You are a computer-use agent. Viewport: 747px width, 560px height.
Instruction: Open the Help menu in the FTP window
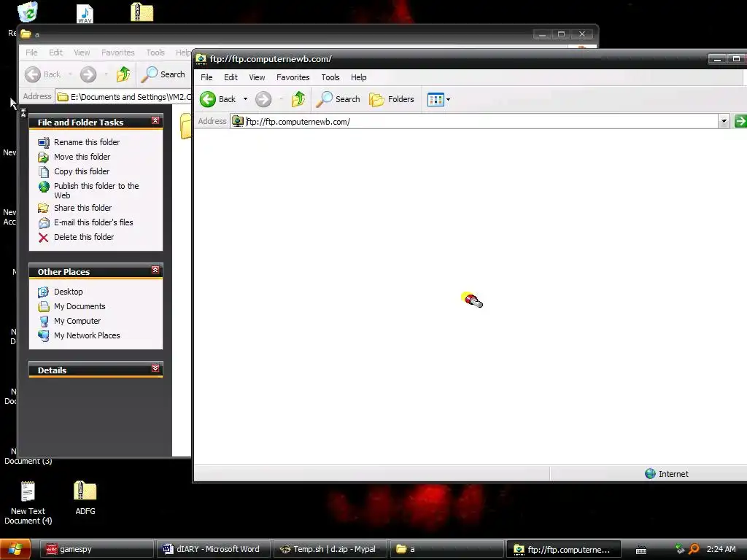click(359, 77)
